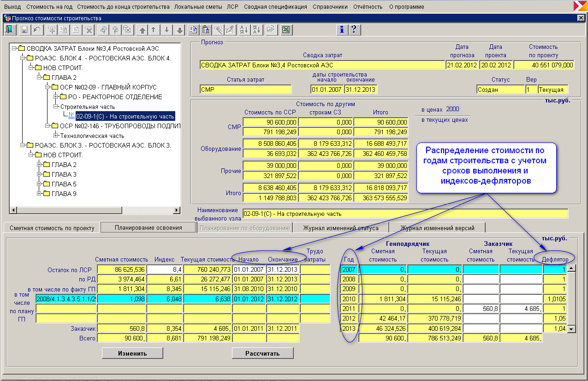Click the № document icon of 02-09-1(С)
The width and height of the screenshot is (588, 381).
(71, 116)
